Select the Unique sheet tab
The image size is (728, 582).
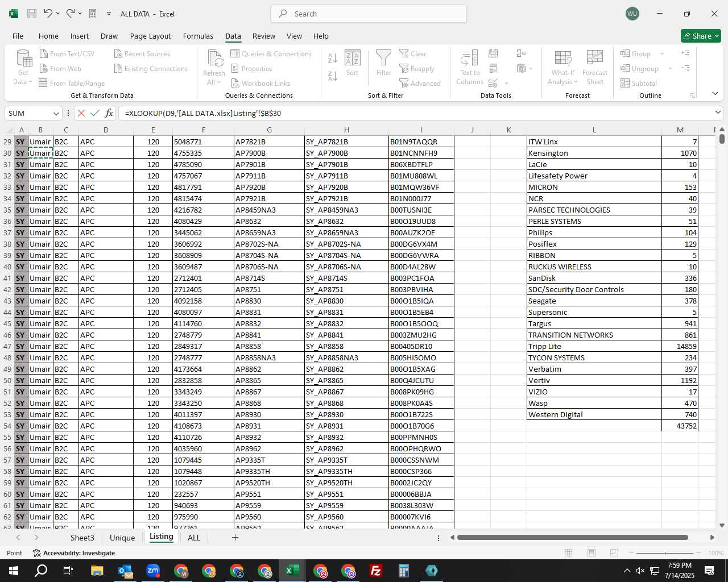click(x=122, y=538)
